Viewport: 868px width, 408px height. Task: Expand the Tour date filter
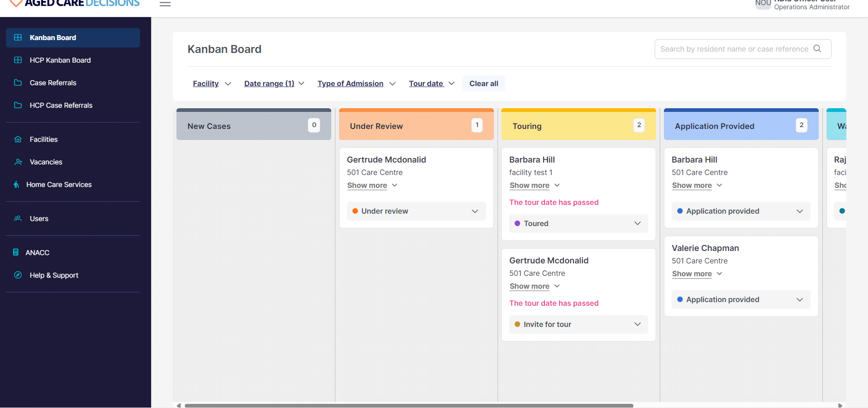(432, 83)
